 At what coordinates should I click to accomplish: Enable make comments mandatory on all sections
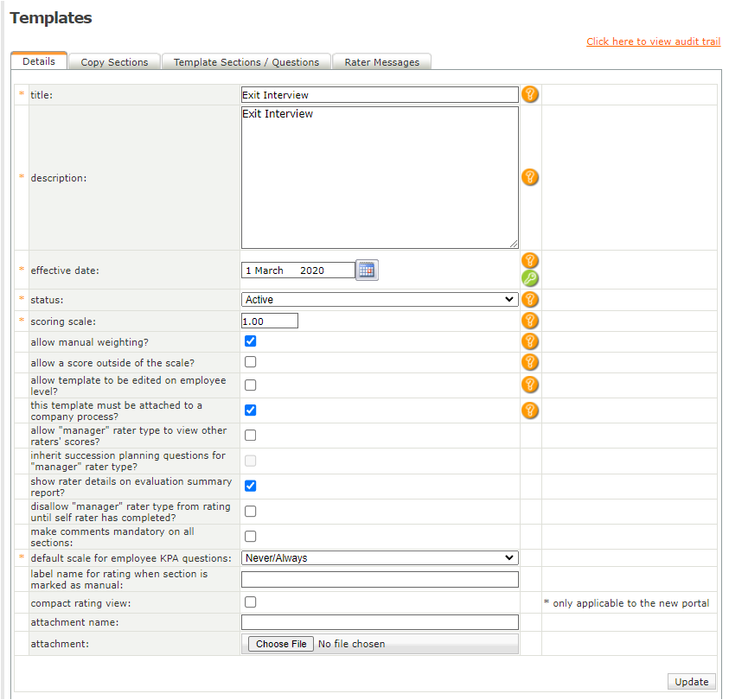(x=251, y=537)
